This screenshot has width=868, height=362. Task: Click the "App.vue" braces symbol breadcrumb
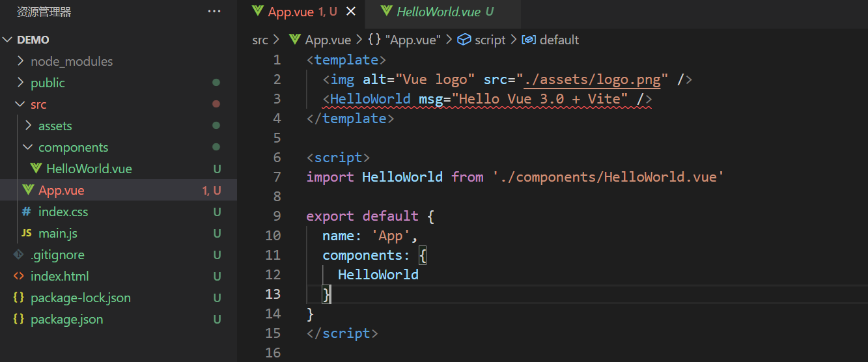413,40
